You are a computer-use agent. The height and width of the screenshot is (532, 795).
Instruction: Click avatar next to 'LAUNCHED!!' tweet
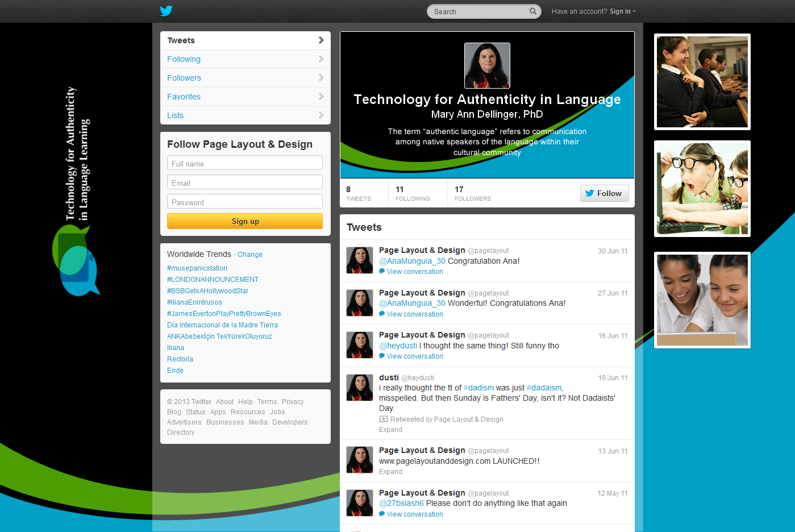[x=360, y=460]
